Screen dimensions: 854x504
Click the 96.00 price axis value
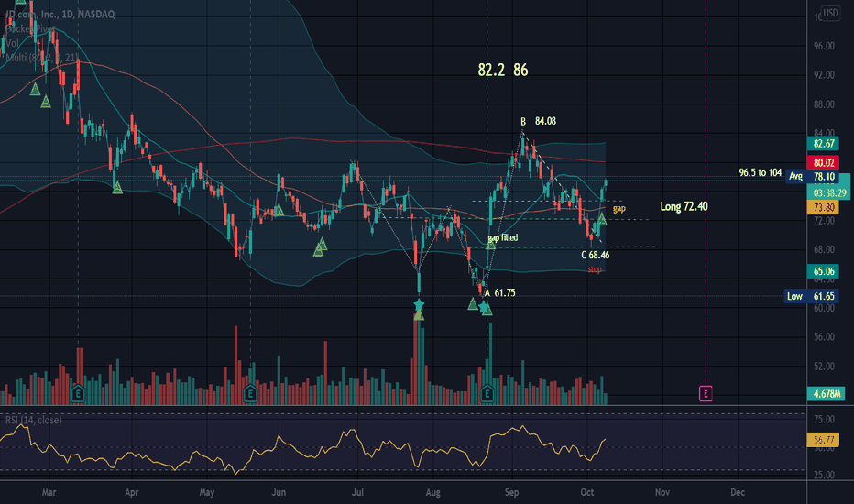click(x=824, y=47)
